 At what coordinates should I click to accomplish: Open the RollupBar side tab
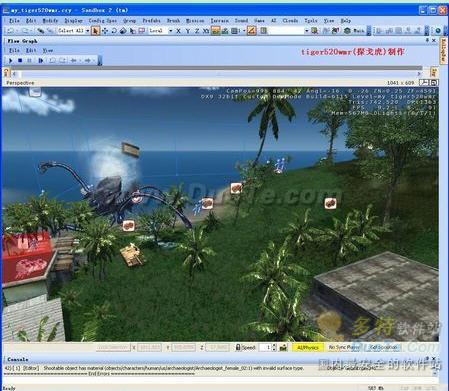(443, 50)
